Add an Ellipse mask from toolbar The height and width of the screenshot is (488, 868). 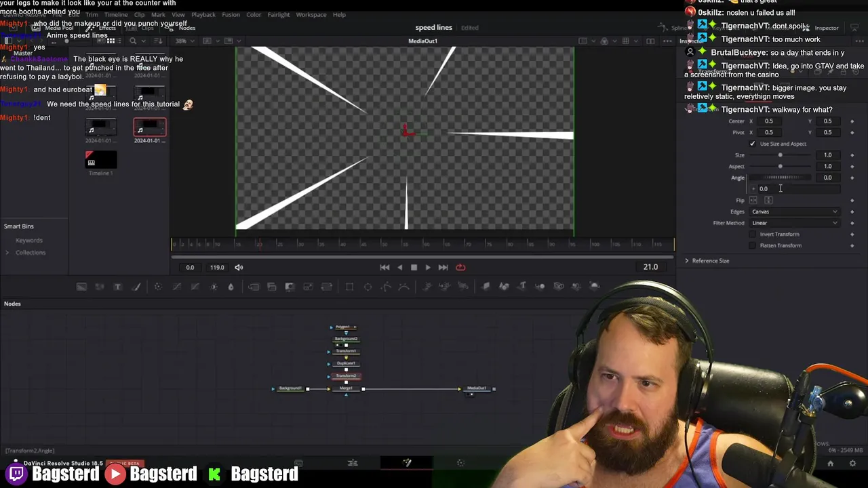coord(368,287)
